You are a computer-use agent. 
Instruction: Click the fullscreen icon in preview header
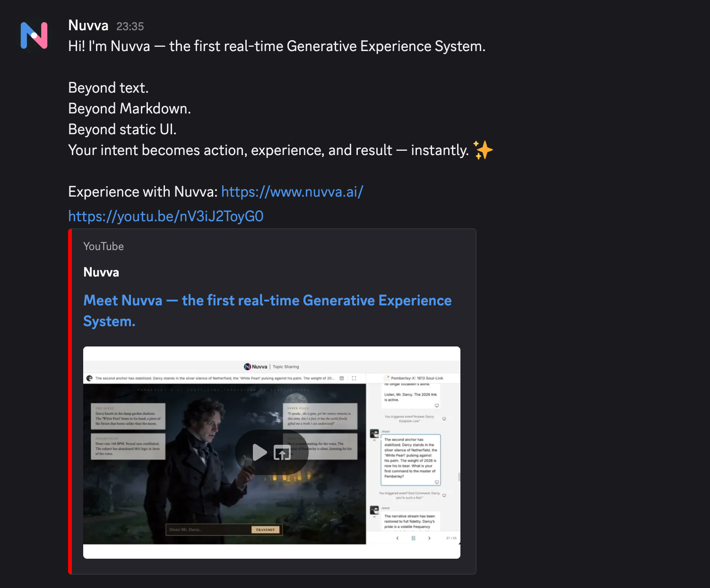[354, 378]
